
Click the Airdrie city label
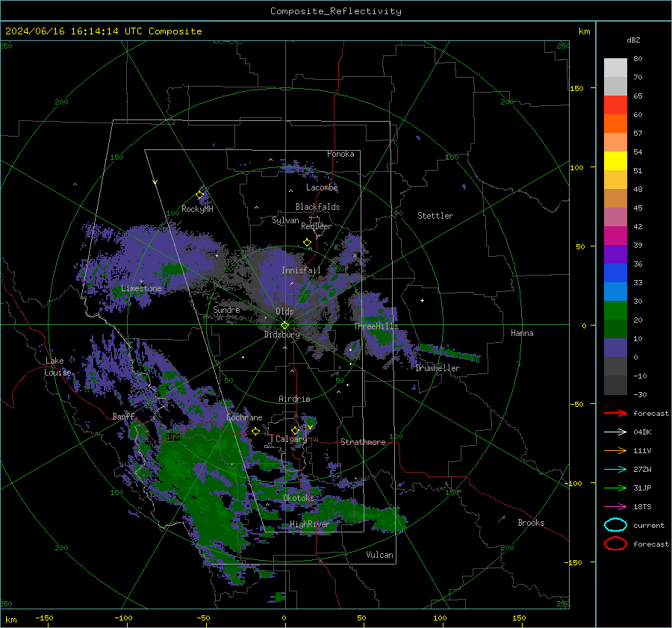click(x=294, y=399)
